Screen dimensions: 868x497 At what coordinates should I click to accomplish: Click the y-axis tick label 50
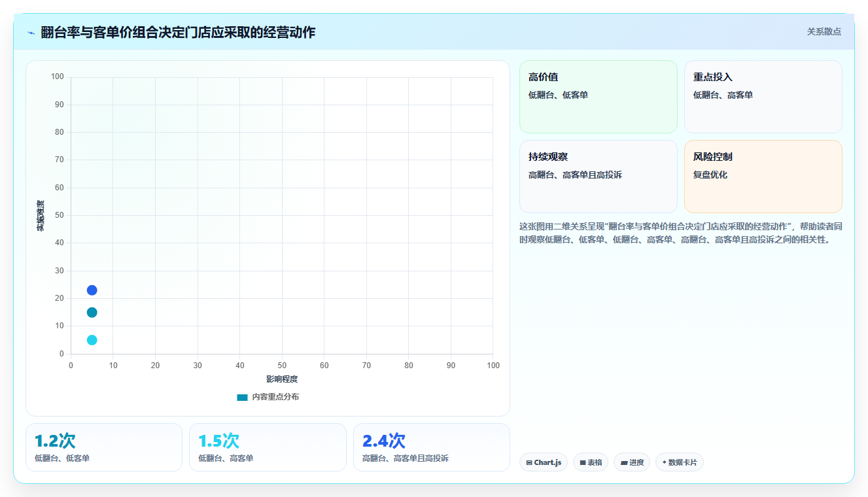point(60,215)
